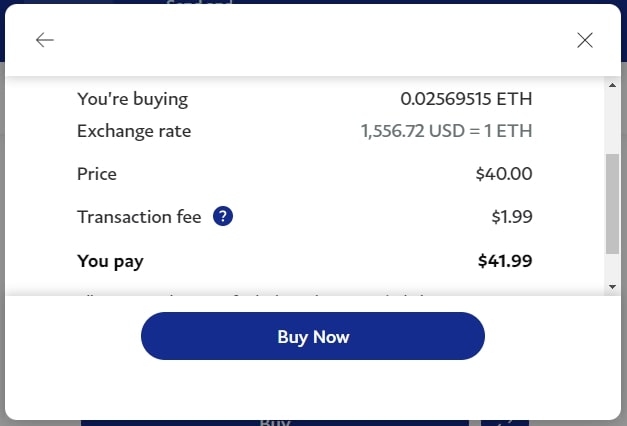This screenshot has height=426, width=627.
Task: Click the You're buying label
Action: [x=132, y=99]
